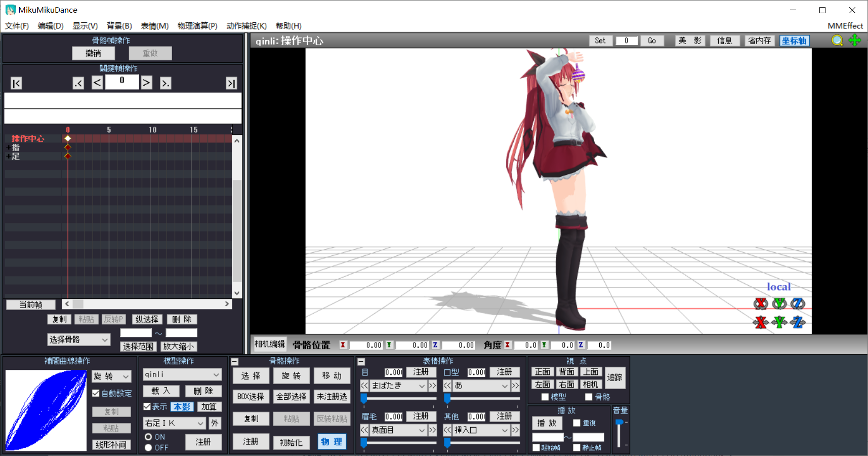Expand the 指 bone group row
The width and height of the screenshot is (868, 456).
click(8, 147)
